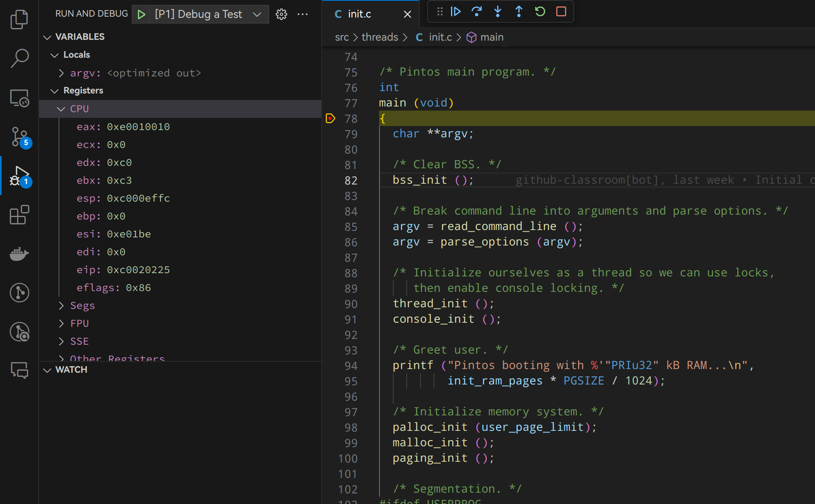Click line number 82 in the gutter
This screenshot has height=504, width=815.
[351, 180]
